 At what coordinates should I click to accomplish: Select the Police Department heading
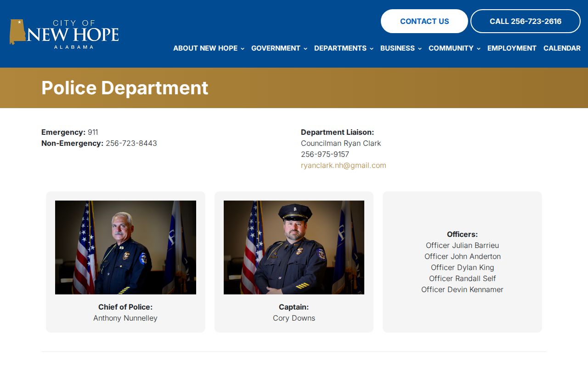coord(125,88)
